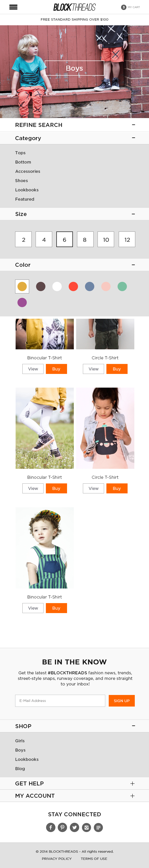Click the orange SIGN UP button
Screen dimensions: 149x868
(122, 701)
